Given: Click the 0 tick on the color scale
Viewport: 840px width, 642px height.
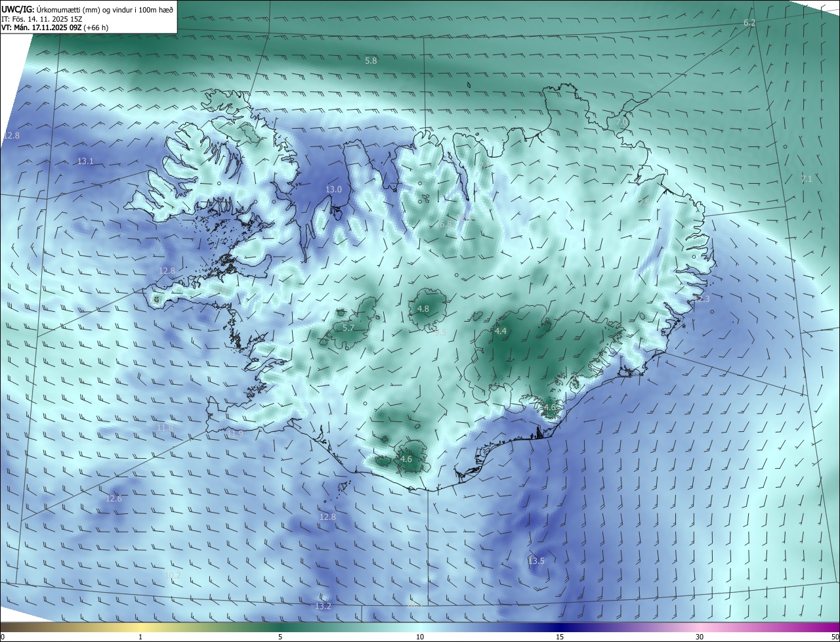Looking at the screenshot, I should 3,637.
